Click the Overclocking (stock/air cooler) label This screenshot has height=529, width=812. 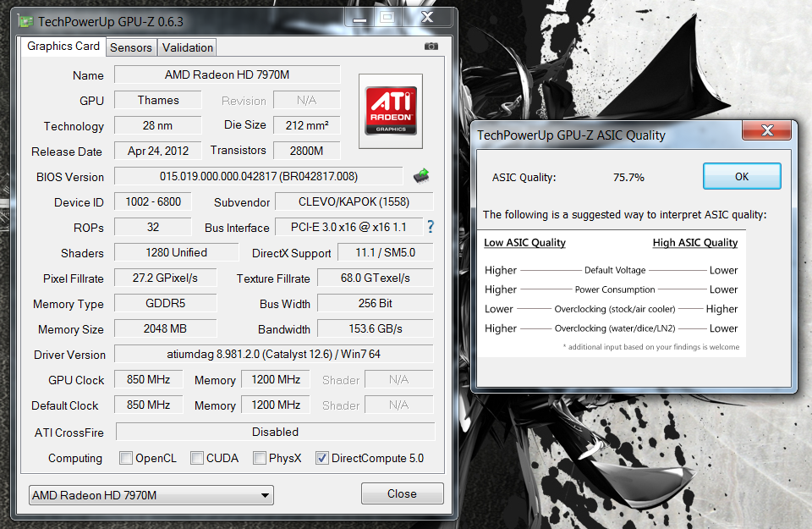(x=615, y=309)
